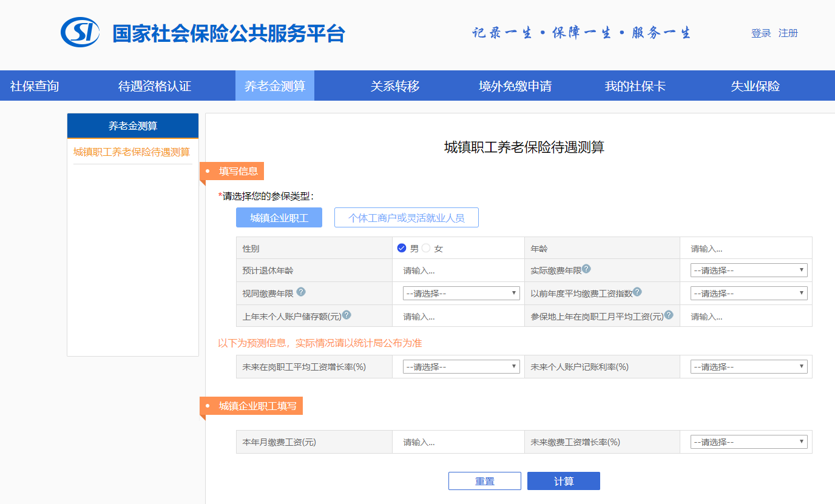Select the 男 gender radio button
835x504 pixels.
(x=401, y=247)
